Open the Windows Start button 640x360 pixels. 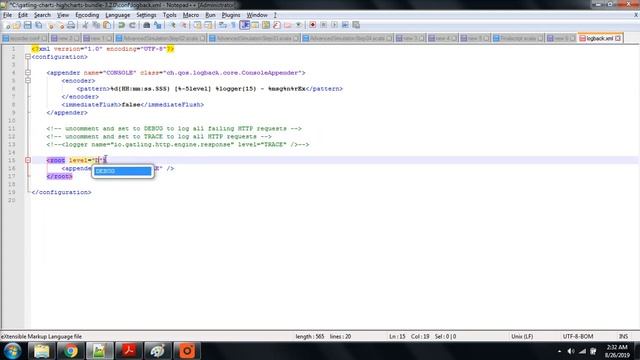click(12, 351)
